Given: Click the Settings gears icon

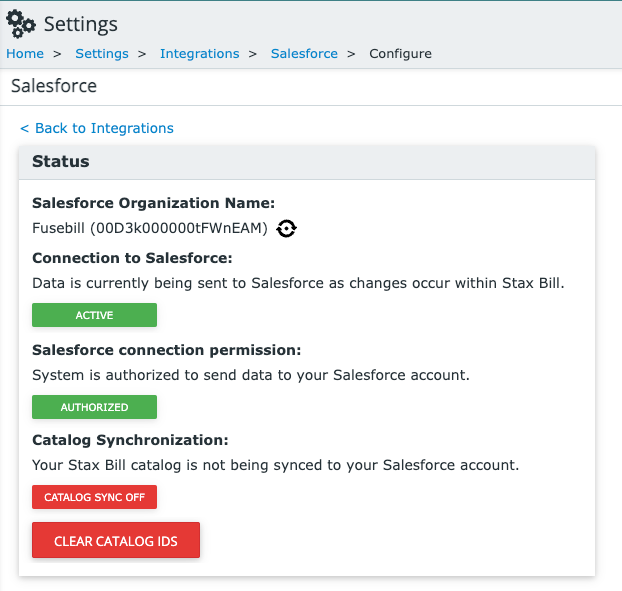Looking at the screenshot, I should point(21,24).
